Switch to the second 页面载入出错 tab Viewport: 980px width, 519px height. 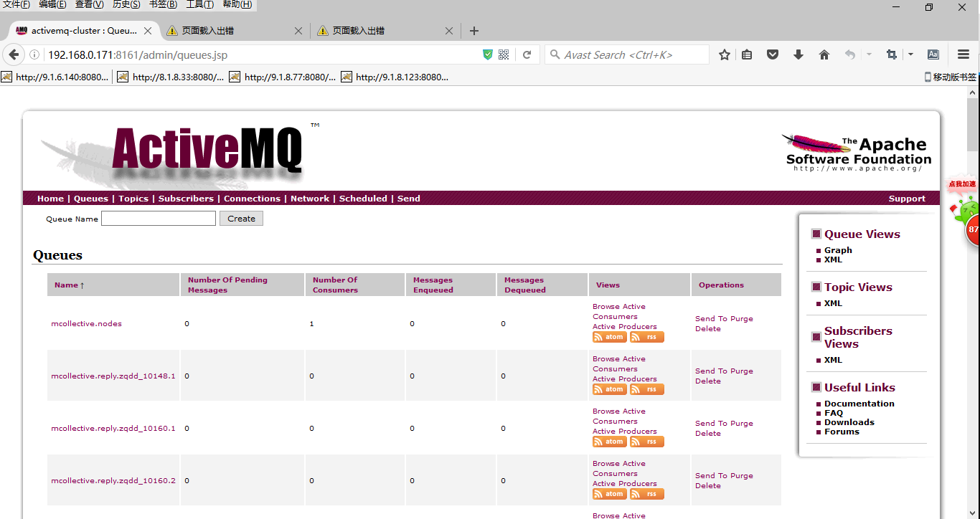pos(386,31)
